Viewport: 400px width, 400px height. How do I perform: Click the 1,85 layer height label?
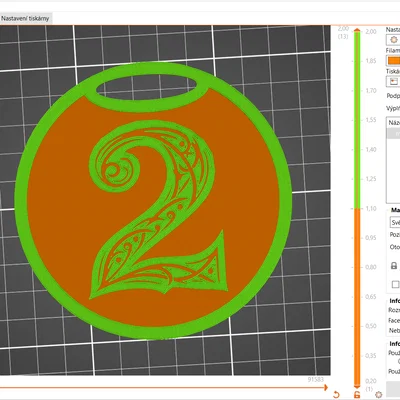coord(371,61)
